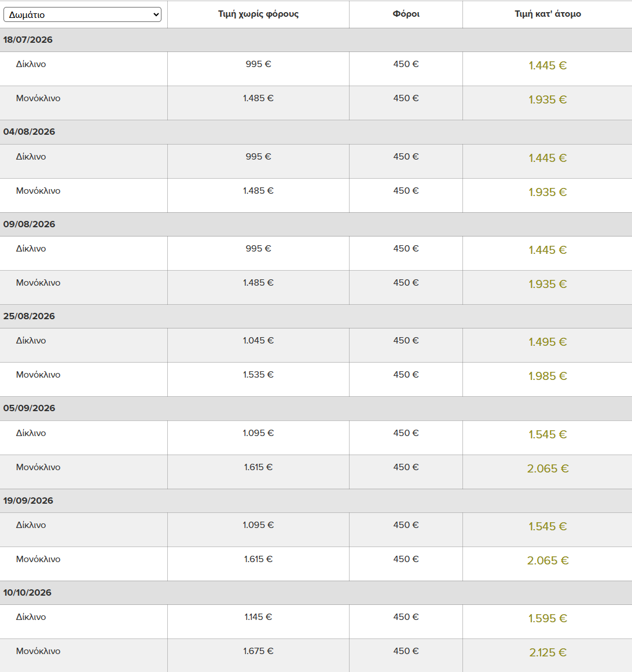Viewport: 632px width, 672px height.
Task: Select the 18/07/2026 departure date row
Action: tap(316, 40)
